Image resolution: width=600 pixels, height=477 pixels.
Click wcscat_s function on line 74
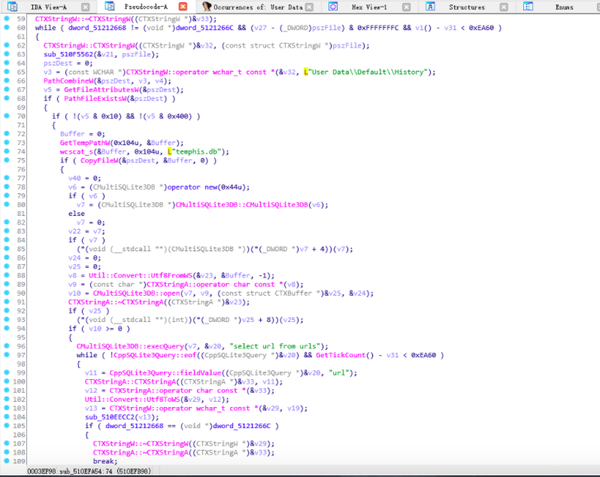point(76,151)
